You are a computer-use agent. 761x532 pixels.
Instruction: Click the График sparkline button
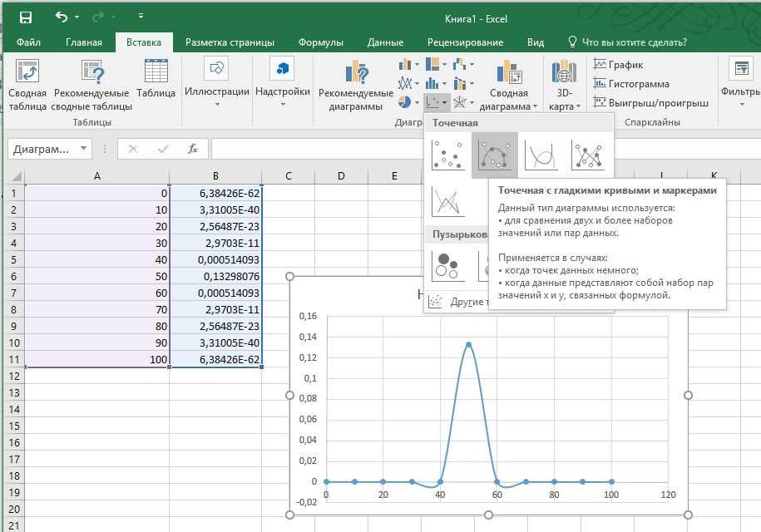coord(618,65)
